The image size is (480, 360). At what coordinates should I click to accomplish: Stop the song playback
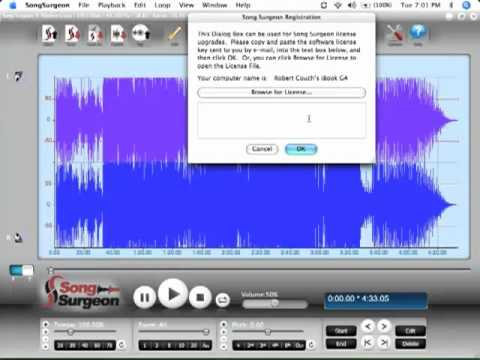point(200,297)
